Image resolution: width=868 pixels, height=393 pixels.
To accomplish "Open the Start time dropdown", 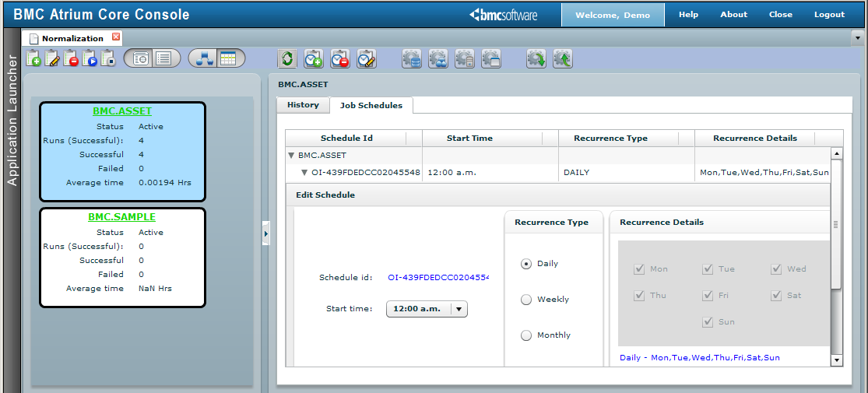I will coord(427,309).
